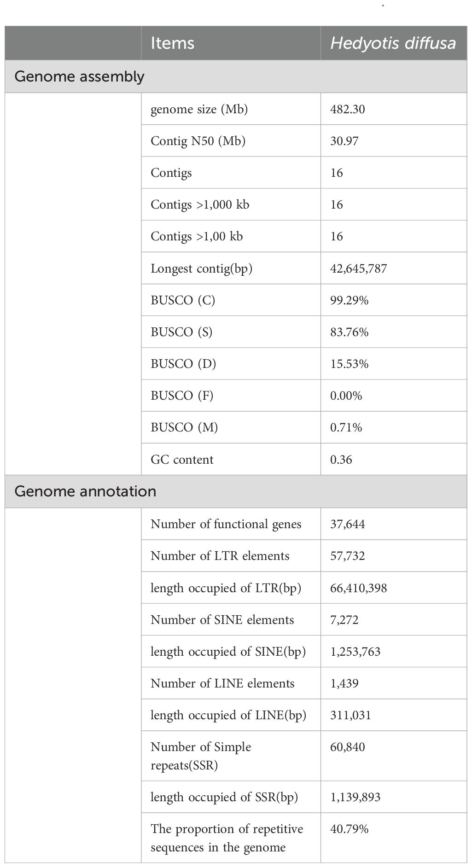Select the Contig N50 (Mb) label
Image resolution: width=472 pixels, height=868 pixels.
[198, 141]
